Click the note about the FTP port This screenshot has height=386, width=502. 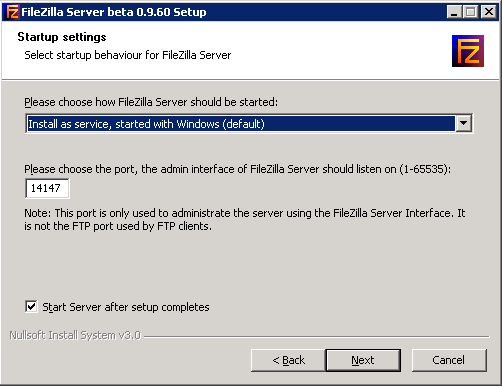pyautogui.click(x=245, y=220)
